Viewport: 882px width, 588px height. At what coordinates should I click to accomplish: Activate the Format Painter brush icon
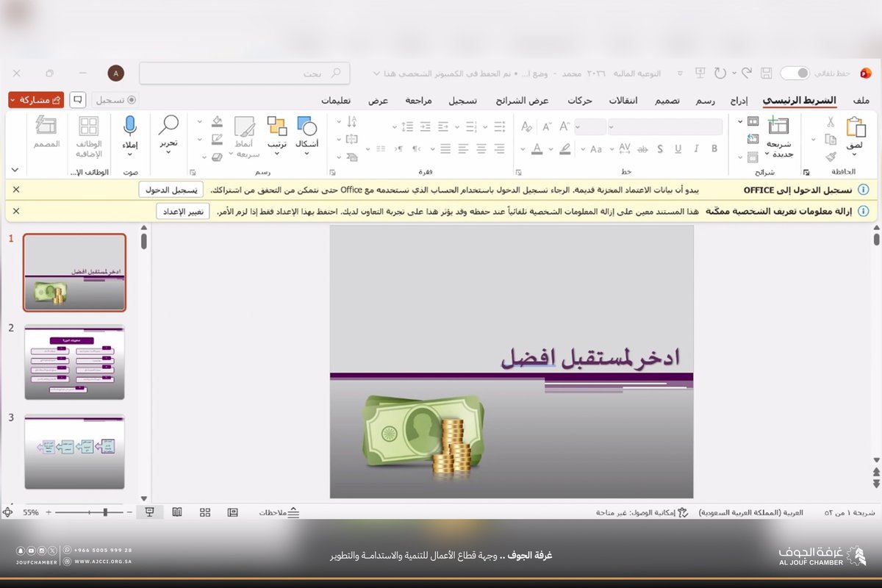[x=831, y=157]
